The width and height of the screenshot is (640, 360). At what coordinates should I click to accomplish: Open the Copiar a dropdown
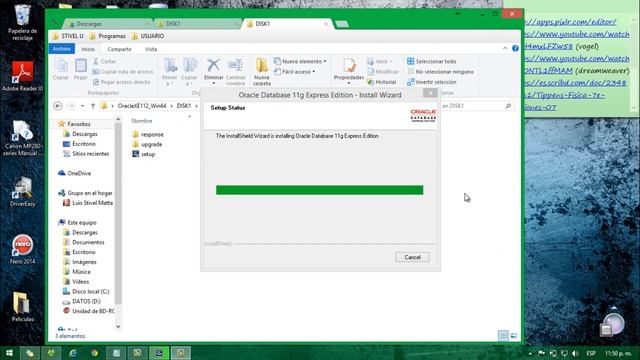point(189,72)
